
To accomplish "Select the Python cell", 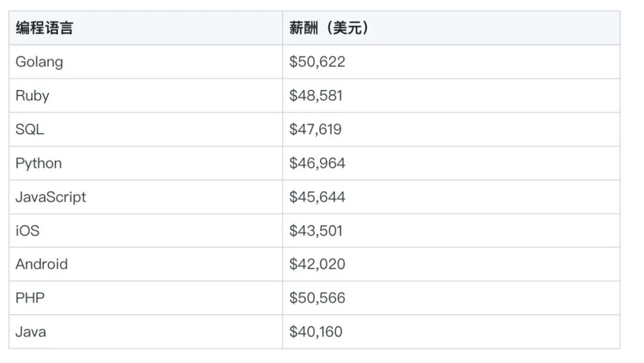I will [39, 163].
